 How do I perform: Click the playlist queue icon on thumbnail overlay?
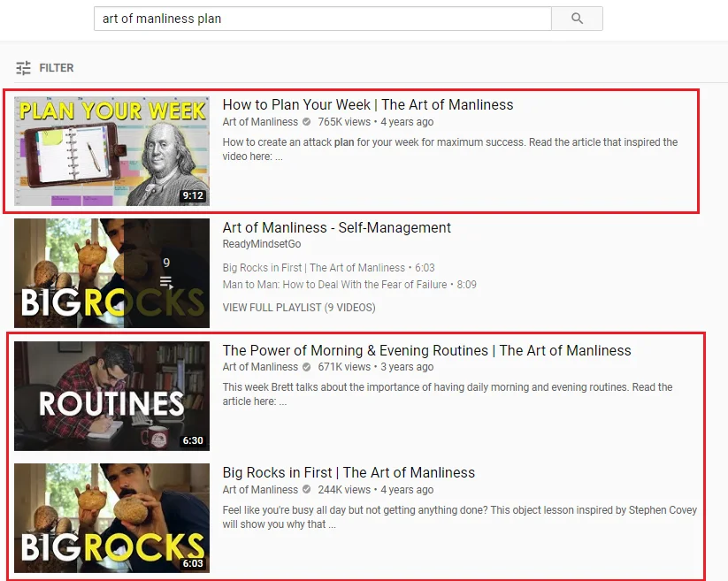166,282
